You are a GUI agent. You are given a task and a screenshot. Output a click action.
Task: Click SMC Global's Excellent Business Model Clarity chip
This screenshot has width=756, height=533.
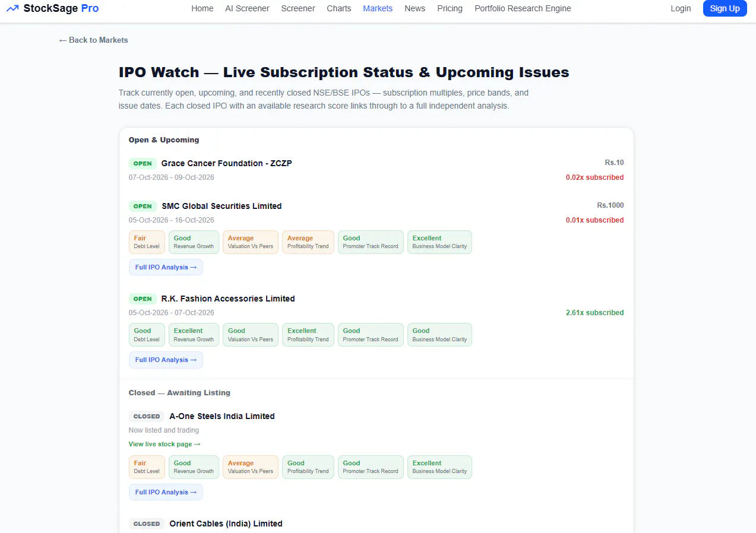click(439, 242)
